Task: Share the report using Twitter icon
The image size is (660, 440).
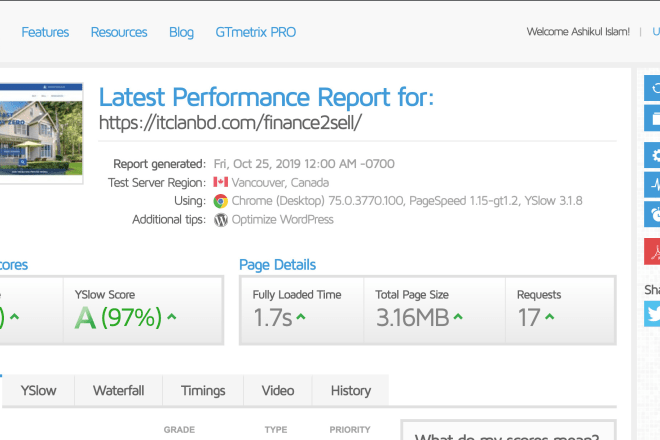Action: 653,314
